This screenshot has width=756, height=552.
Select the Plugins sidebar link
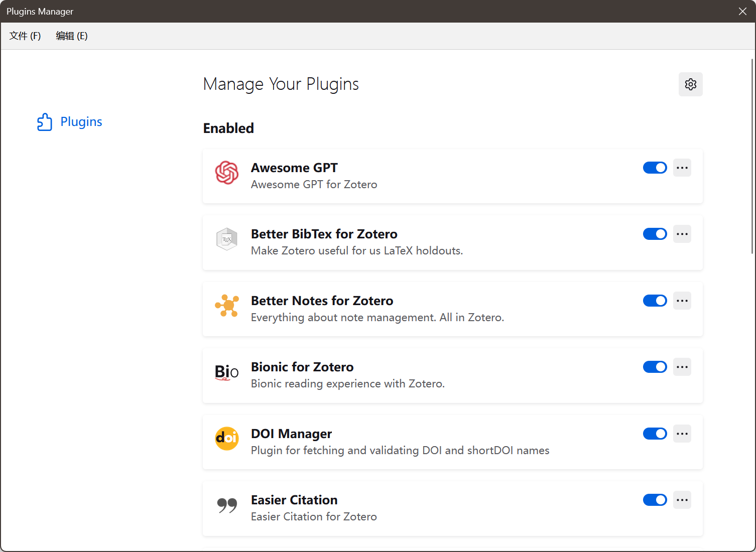(x=81, y=122)
